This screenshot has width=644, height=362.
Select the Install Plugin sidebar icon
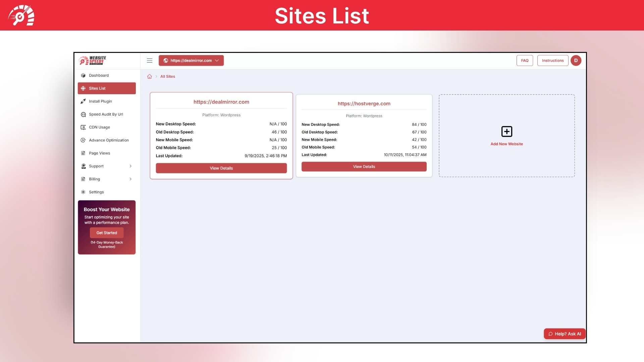(83, 101)
